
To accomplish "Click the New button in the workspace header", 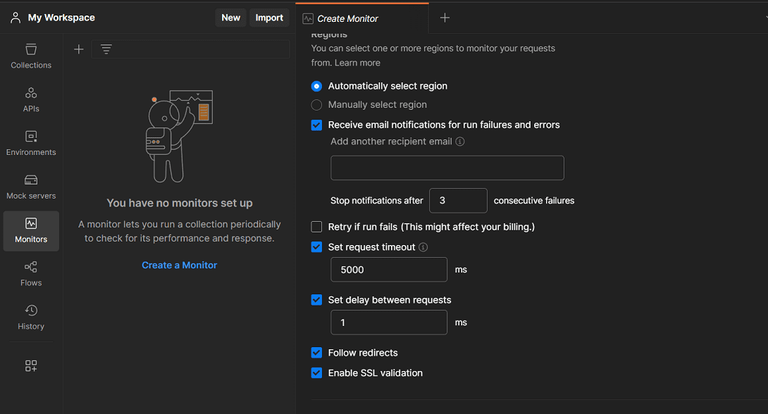I will pos(231,17).
